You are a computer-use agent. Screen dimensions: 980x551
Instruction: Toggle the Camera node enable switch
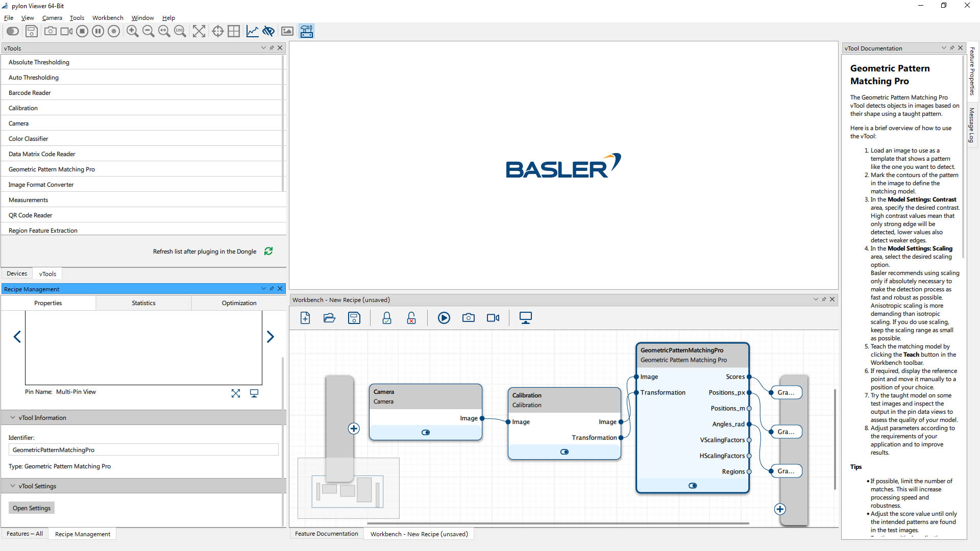point(425,432)
